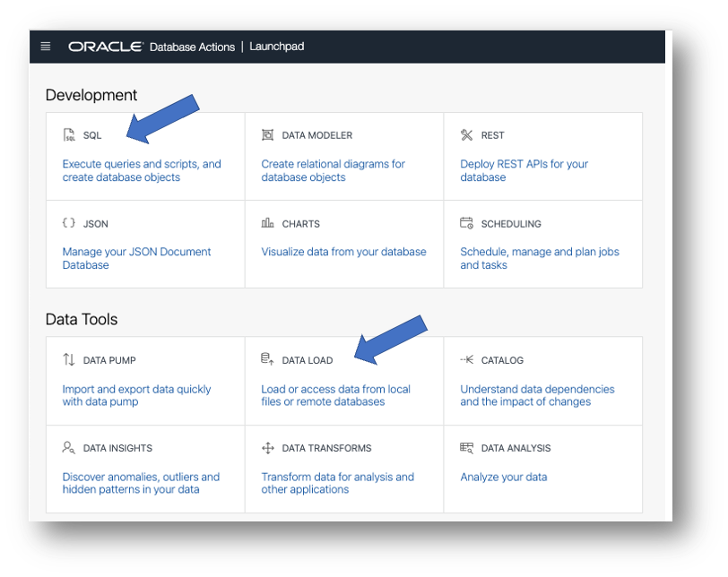Click the Data Analysis table icon
The height and width of the screenshot is (577, 728).
[x=468, y=448]
